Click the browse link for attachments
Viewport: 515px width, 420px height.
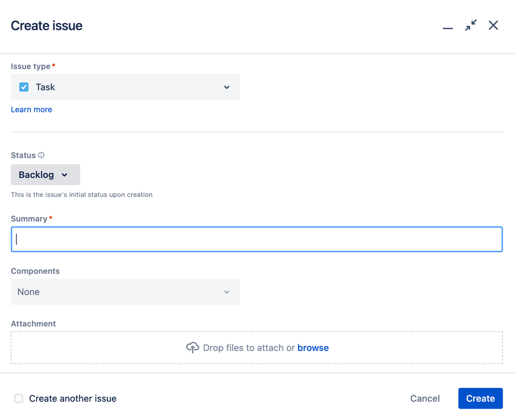313,348
